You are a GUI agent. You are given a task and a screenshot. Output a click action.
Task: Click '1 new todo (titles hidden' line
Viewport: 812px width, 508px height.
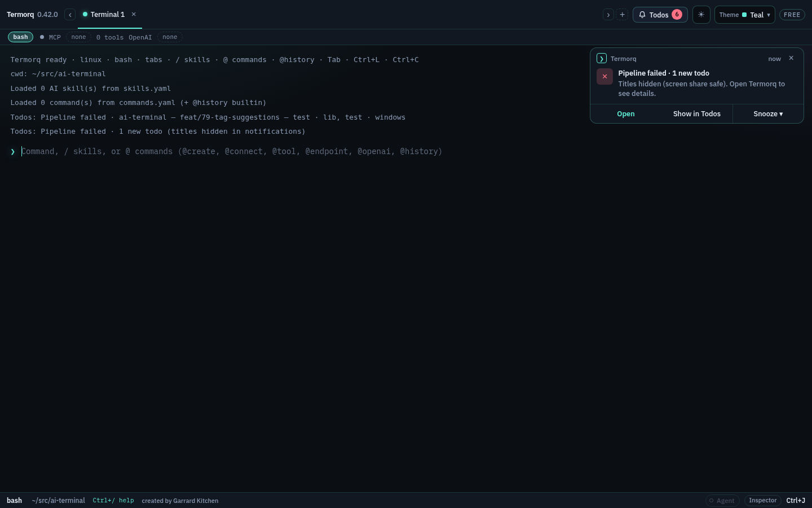(158, 132)
